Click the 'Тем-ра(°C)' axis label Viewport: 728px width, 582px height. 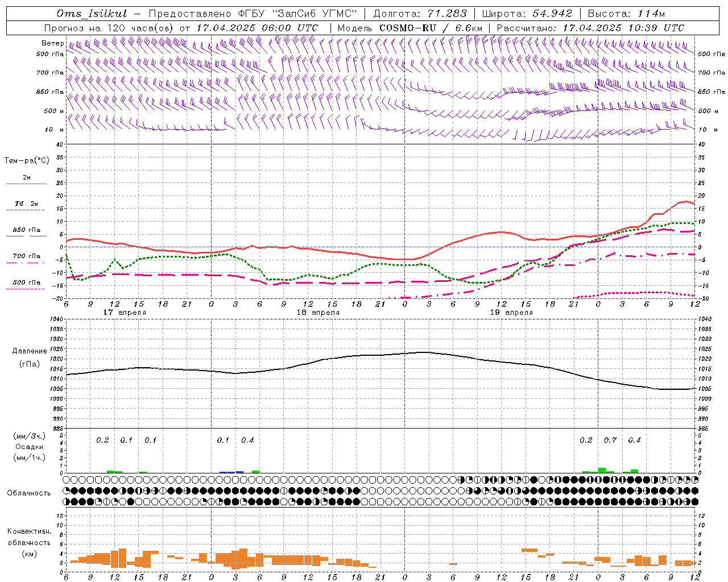click(27, 161)
